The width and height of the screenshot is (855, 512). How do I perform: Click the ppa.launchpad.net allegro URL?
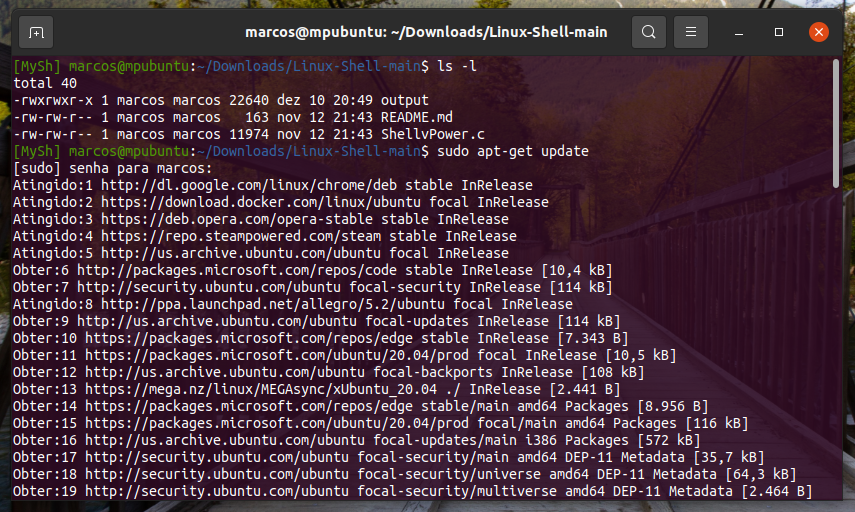point(273,304)
